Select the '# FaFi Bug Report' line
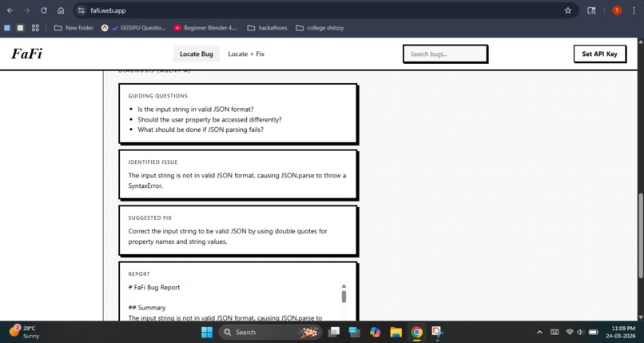This screenshot has height=343, width=644. [154, 287]
